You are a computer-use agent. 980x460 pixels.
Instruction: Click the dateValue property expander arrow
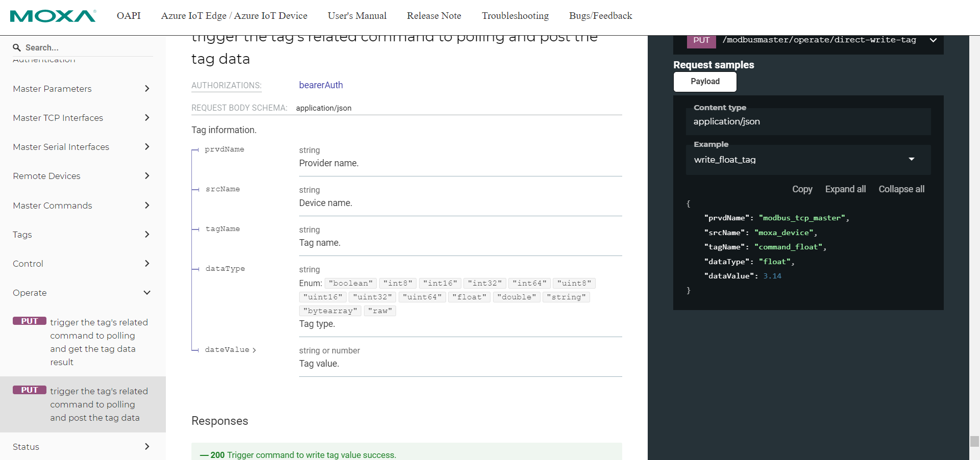tap(255, 350)
